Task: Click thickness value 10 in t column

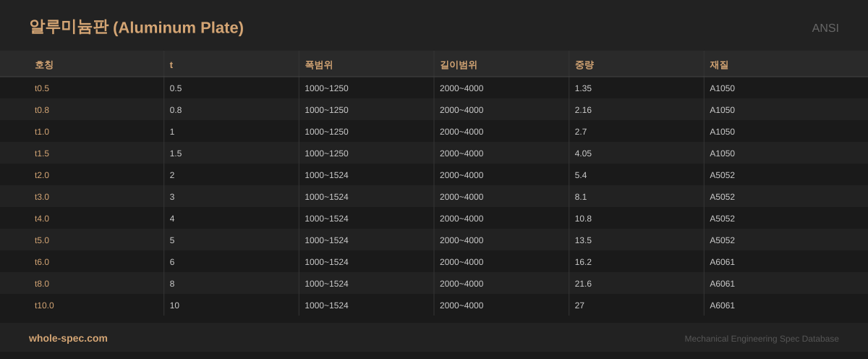Action: click(x=174, y=305)
